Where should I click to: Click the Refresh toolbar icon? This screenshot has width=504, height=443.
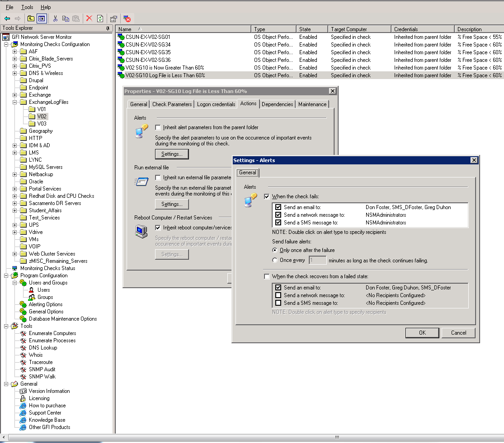[100, 19]
